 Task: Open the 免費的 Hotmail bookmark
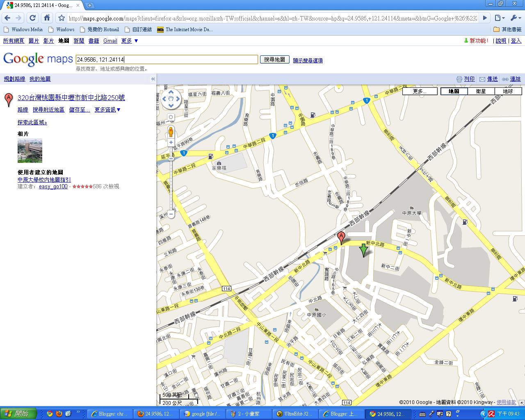pos(99,30)
